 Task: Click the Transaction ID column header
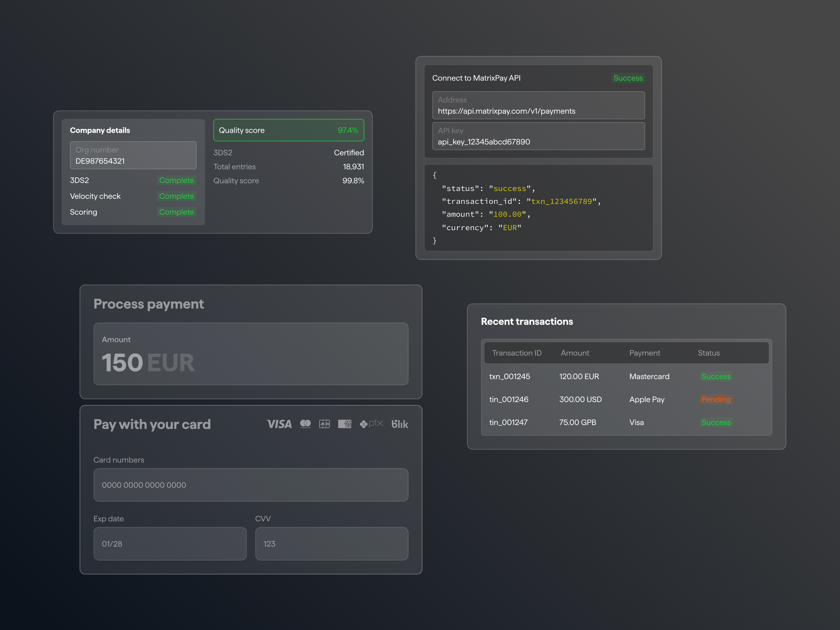(x=516, y=353)
